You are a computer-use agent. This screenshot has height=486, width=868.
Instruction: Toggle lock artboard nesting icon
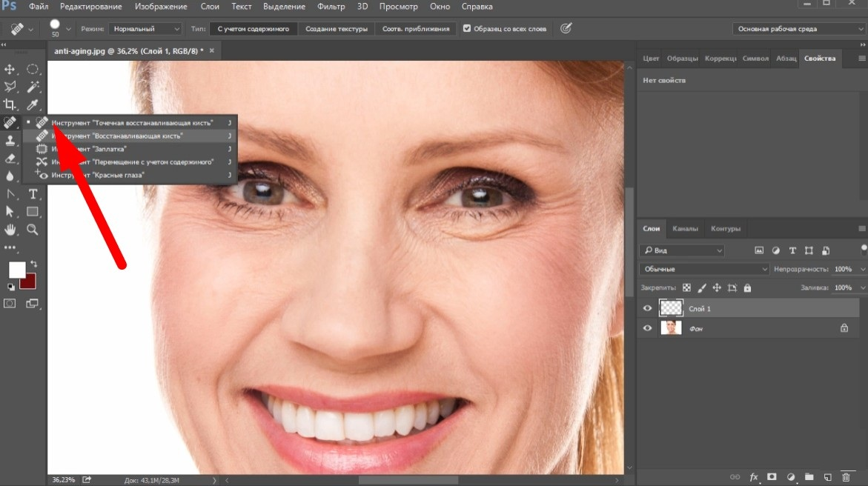tap(732, 288)
